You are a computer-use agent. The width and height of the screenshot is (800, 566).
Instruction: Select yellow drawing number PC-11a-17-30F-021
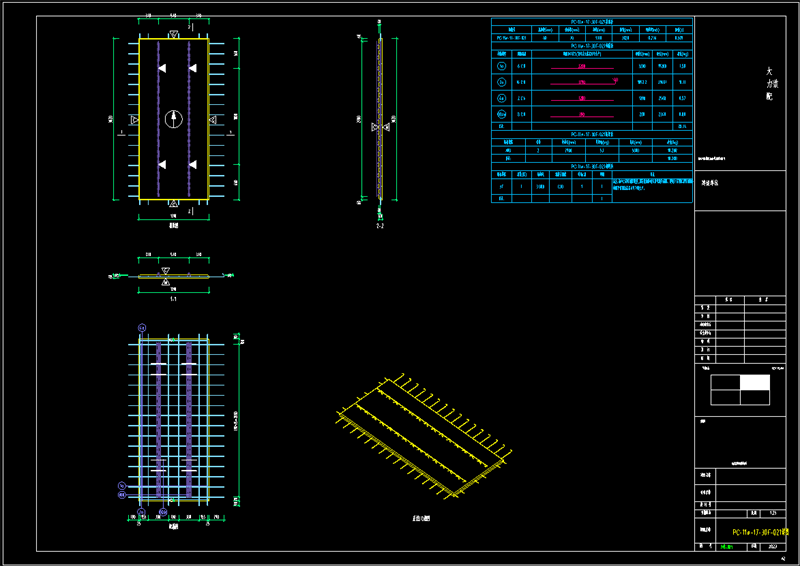(759, 532)
